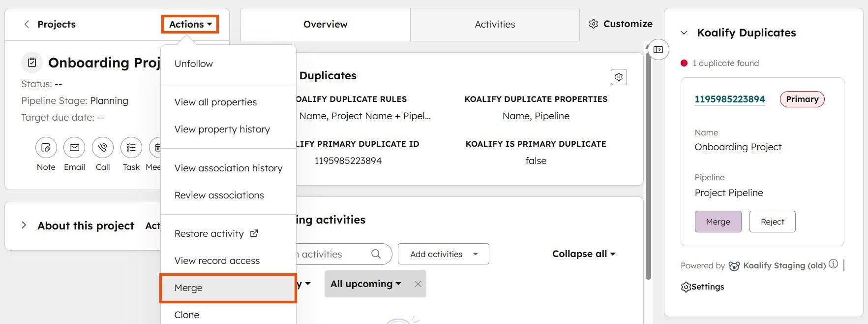Click Project Pipeline value in panel
868x324 pixels.
729,193
